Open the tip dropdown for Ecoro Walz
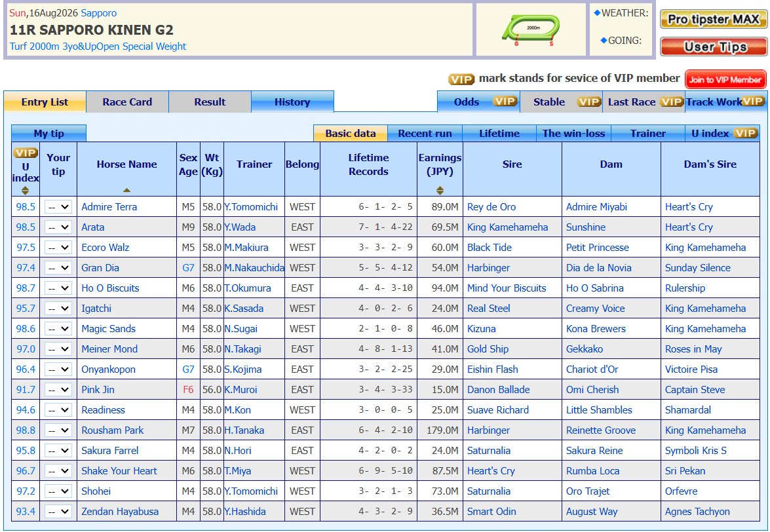The width and height of the screenshot is (770, 532). [x=58, y=248]
